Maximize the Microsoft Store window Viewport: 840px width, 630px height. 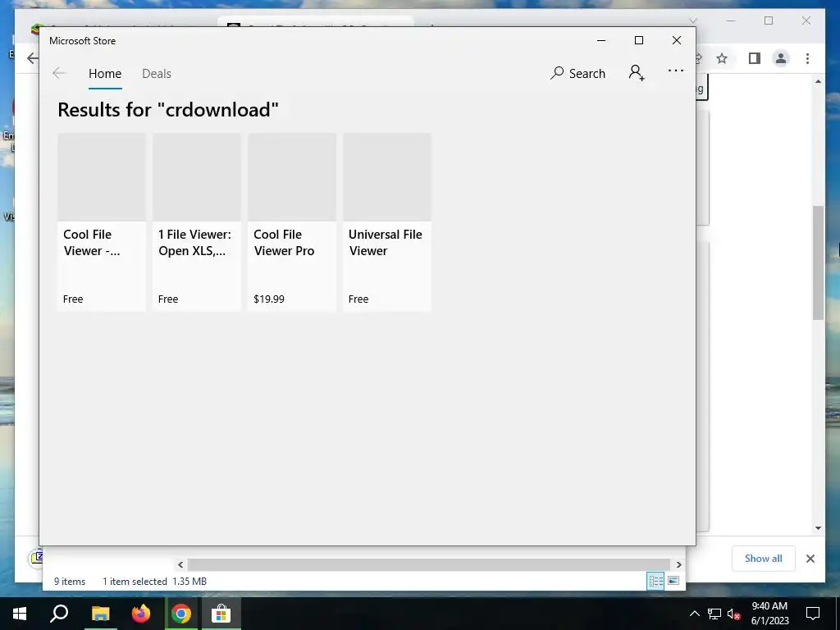[x=638, y=40]
